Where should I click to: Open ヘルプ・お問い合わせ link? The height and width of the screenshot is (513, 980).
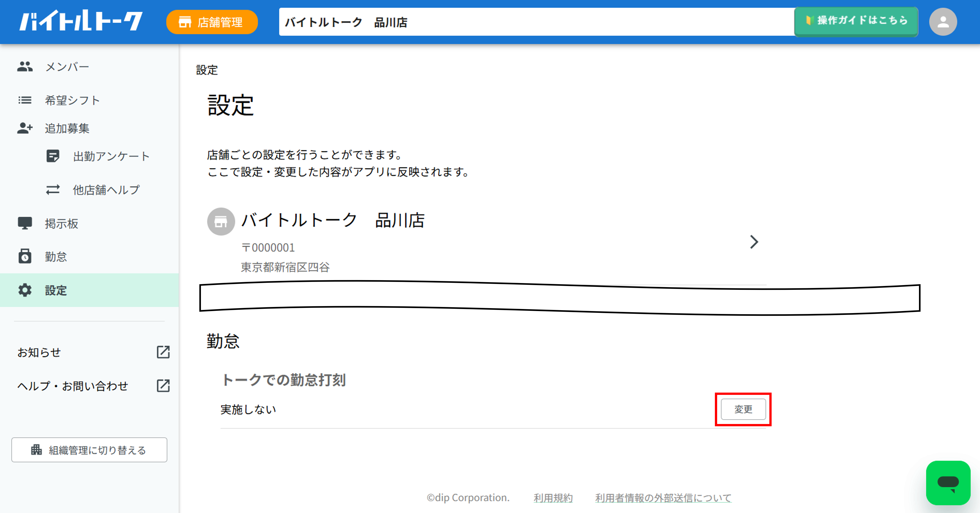pos(73,386)
